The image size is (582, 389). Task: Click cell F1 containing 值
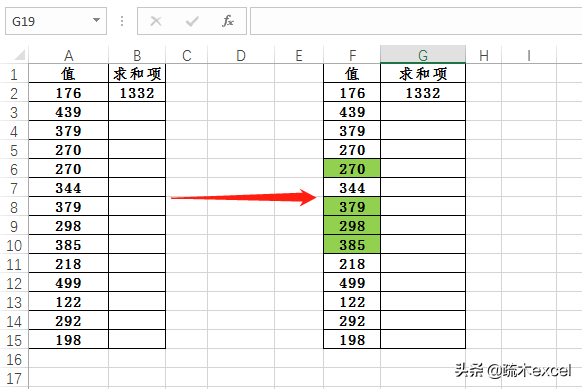[x=352, y=73]
